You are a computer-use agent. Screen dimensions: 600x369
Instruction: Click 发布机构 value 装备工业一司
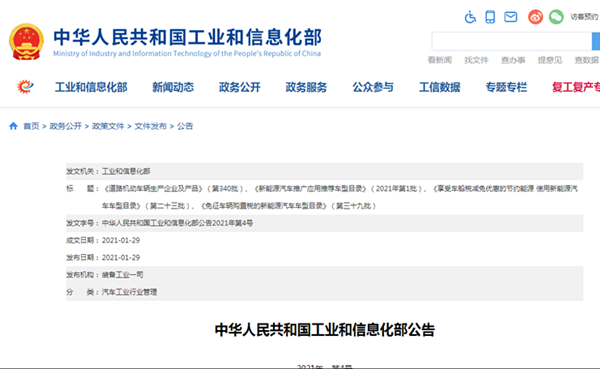[122, 274]
